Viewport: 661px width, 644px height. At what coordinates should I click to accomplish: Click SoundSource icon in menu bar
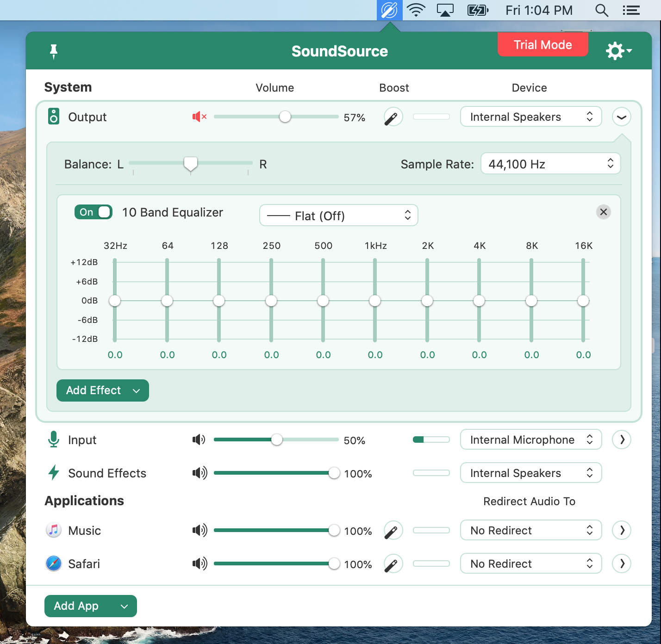[x=389, y=10]
